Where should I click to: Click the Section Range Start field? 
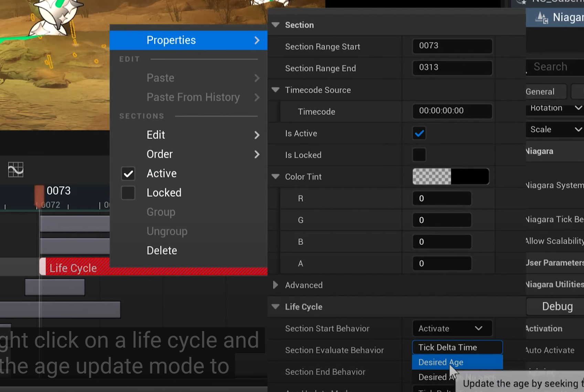452,46
